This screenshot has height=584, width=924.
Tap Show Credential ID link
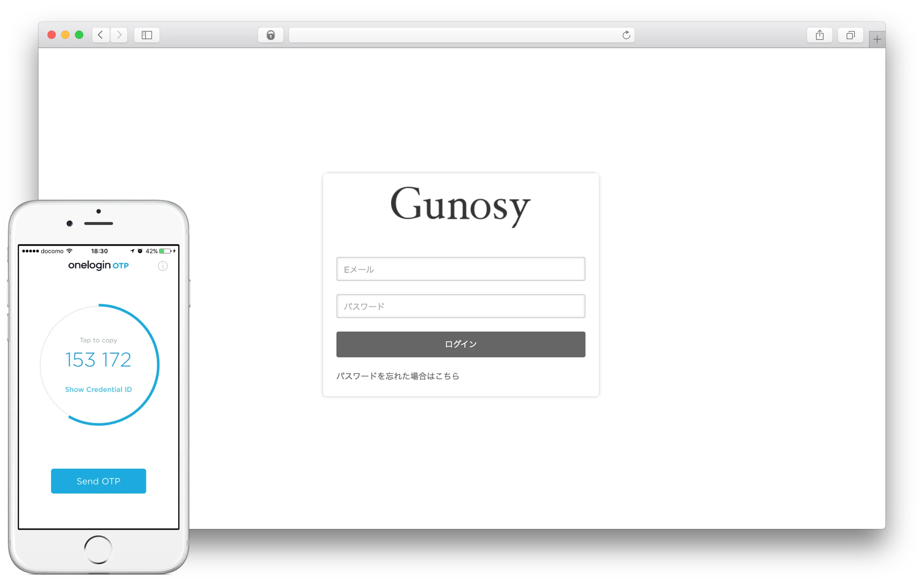(x=98, y=389)
